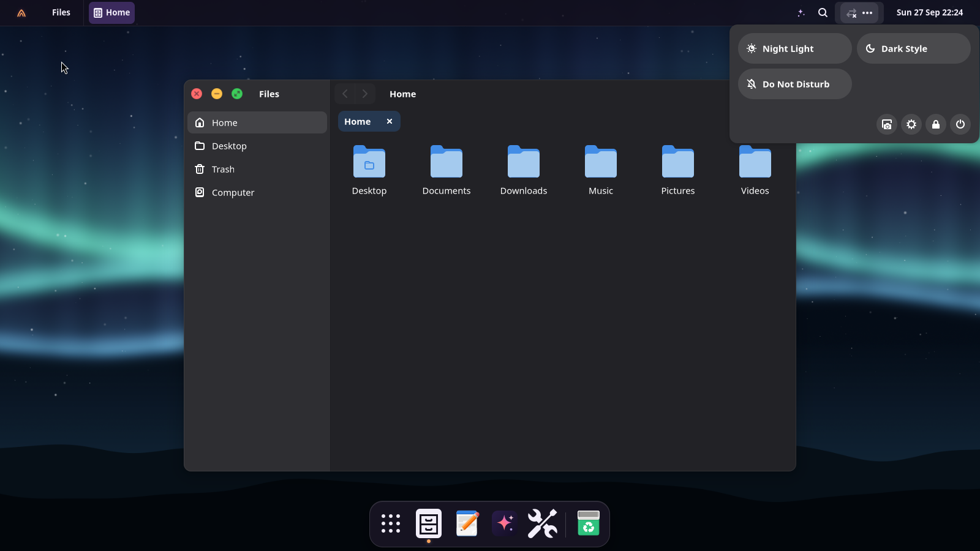Viewport: 980px width, 551px height.
Task: Show applications grid in dock
Action: pyautogui.click(x=391, y=523)
